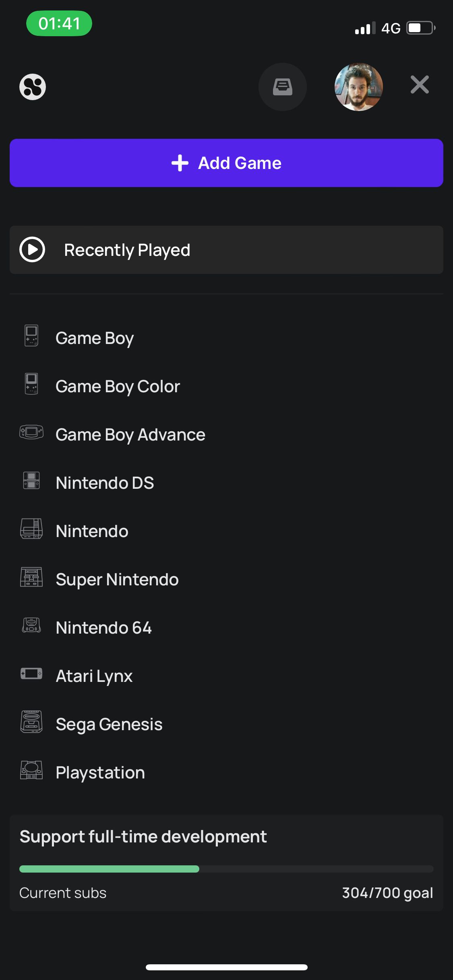Select the Nintendo 64 icon
The height and width of the screenshot is (980, 453).
31,626
